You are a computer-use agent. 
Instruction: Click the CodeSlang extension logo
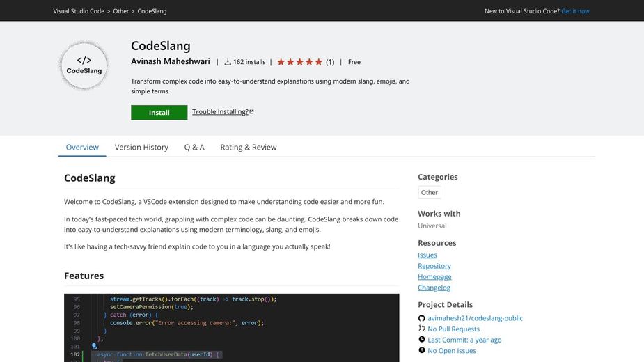tap(84, 65)
